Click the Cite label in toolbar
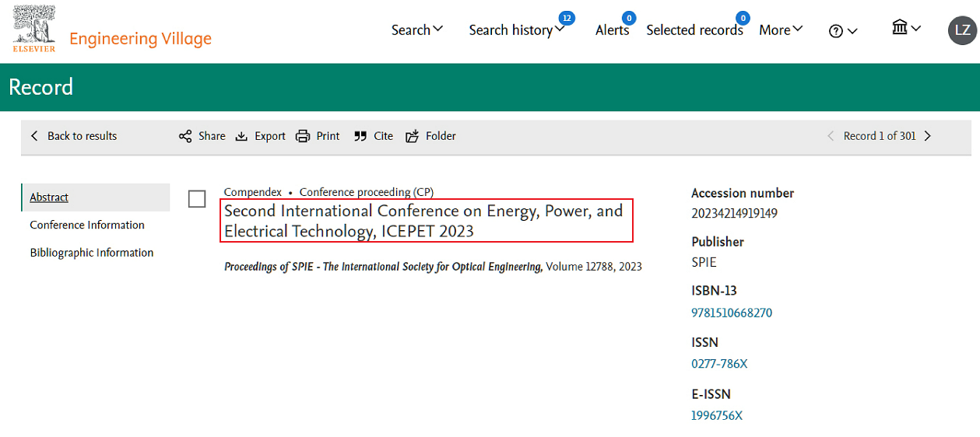The width and height of the screenshot is (980, 437). pyautogui.click(x=383, y=136)
